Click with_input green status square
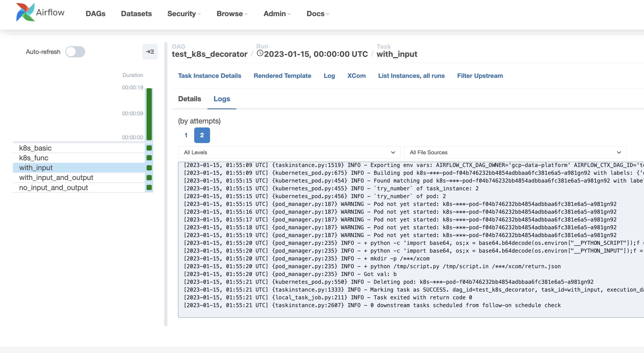 149,168
